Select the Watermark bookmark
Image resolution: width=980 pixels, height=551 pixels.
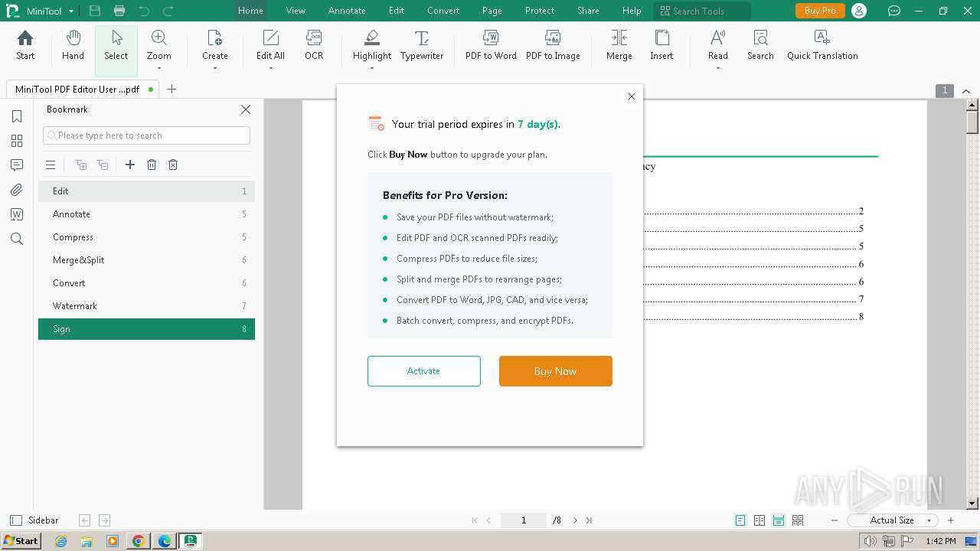(x=146, y=306)
